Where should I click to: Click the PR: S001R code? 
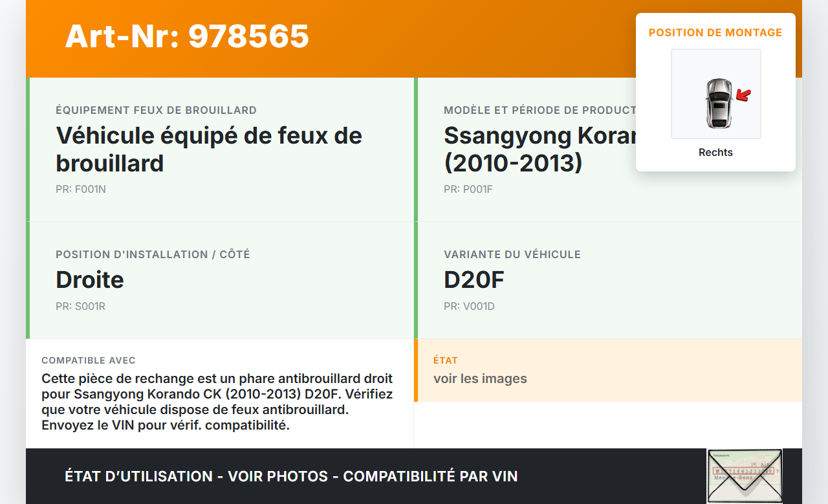coord(80,307)
